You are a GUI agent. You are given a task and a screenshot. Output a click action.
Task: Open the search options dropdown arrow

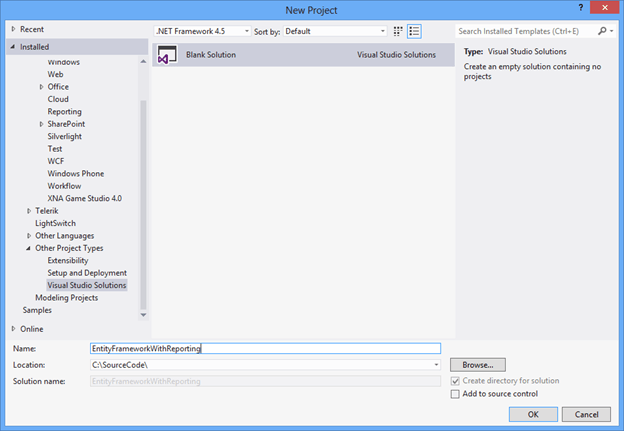click(x=612, y=31)
